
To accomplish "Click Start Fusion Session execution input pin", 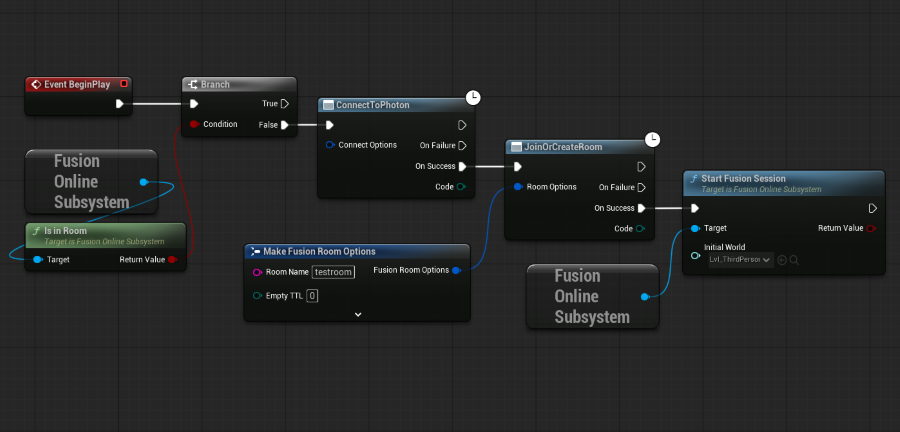I will pos(695,208).
